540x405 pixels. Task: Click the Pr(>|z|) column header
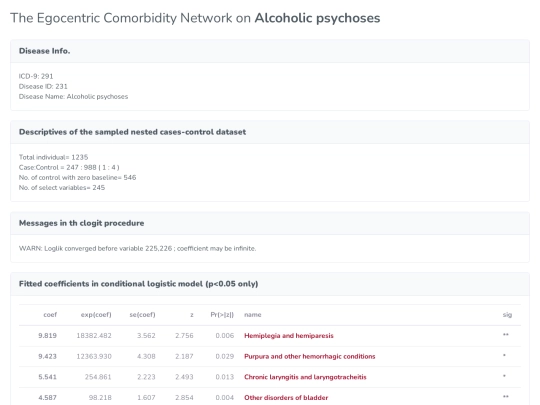222,314
